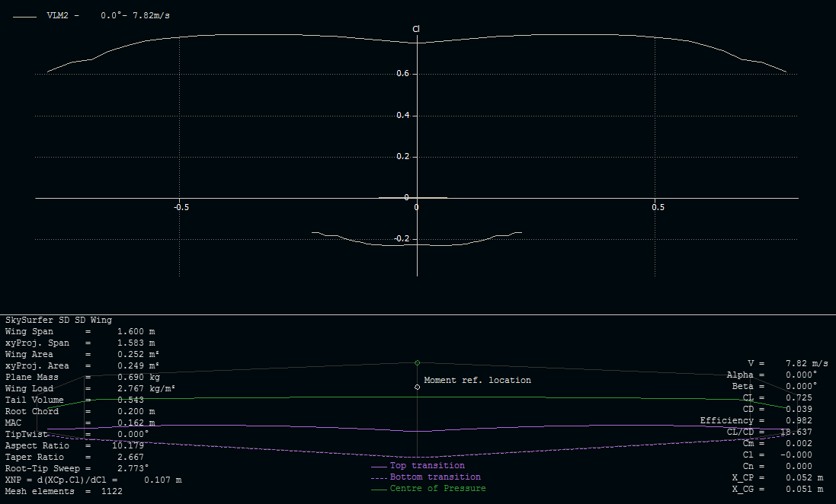Click the Centre of Pressure legend text
The image size is (836, 504).
[x=437, y=488]
